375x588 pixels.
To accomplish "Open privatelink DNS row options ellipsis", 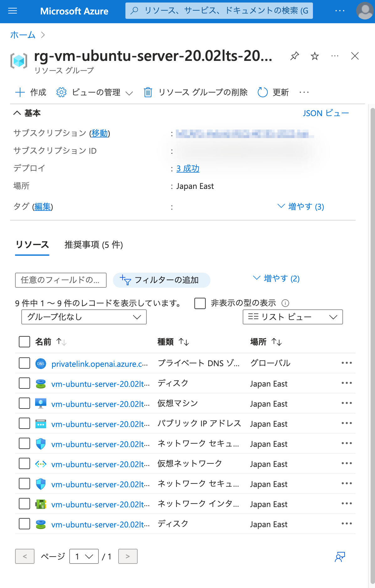I will 347,363.
